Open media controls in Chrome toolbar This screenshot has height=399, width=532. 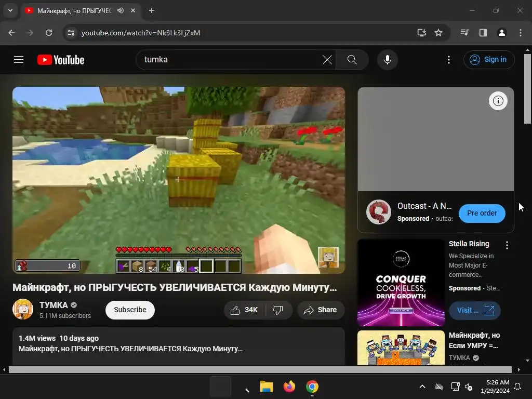pyautogui.click(x=464, y=33)
